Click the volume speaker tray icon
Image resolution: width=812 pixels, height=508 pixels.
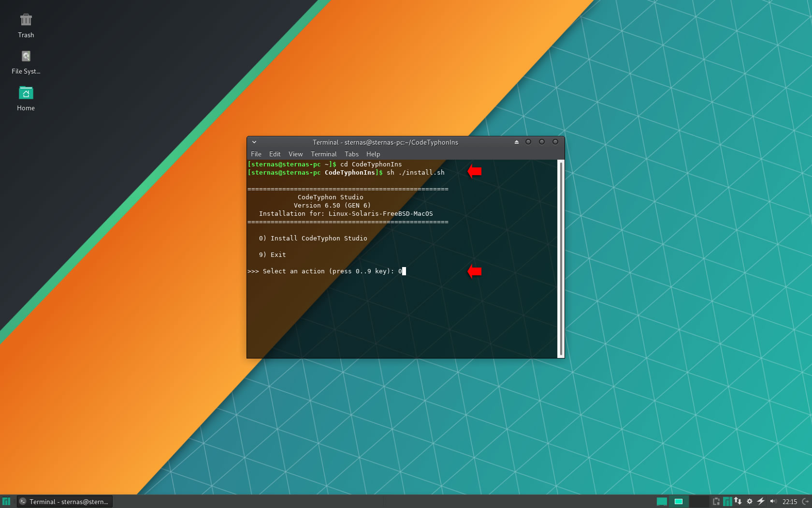click(x=773, y=501)
